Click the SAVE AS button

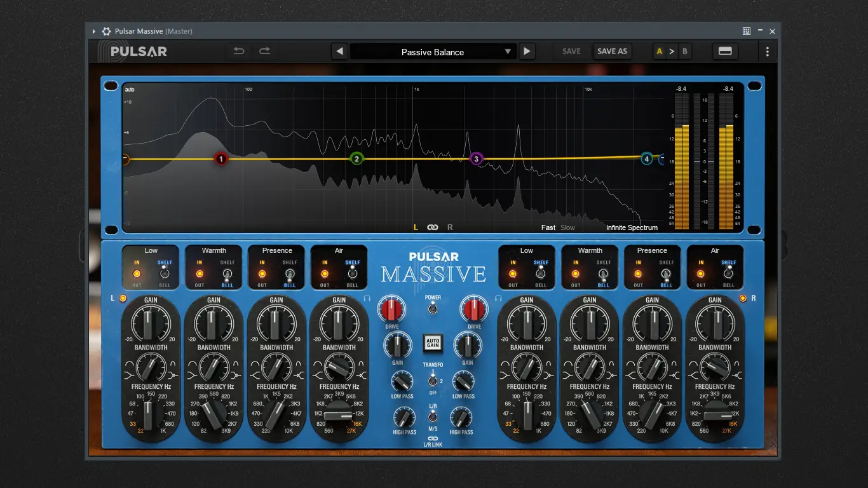click(612, 51)
